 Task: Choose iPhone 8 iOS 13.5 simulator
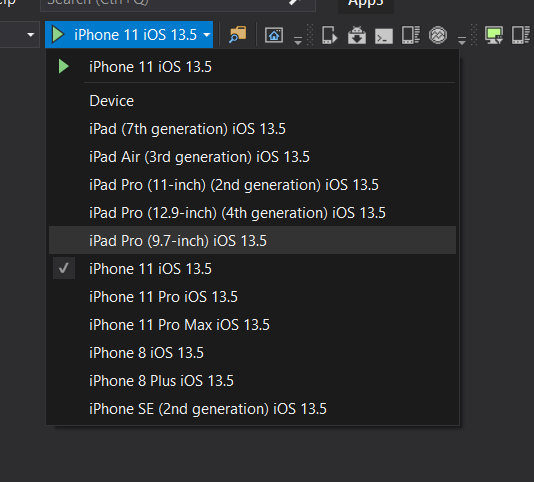[252, 352]
